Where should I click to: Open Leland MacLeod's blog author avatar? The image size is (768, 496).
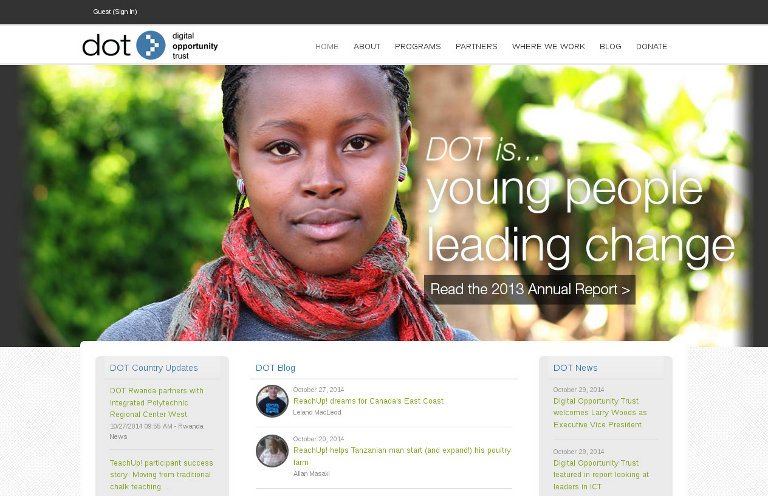pyautogui.click(x=272, y=401)
